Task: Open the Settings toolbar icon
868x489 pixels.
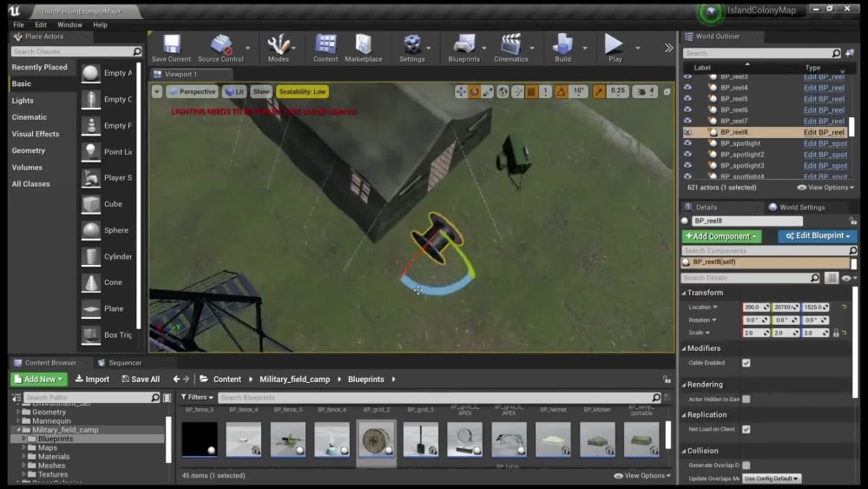Action: tap(411, 48)
